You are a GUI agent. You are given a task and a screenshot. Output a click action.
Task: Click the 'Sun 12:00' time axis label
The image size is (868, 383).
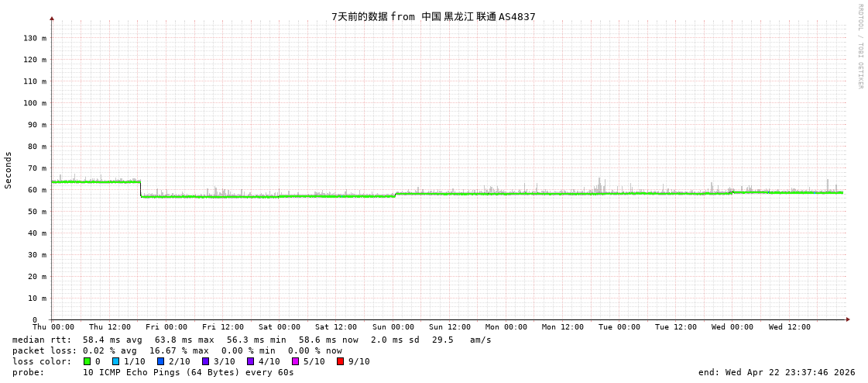450,327
